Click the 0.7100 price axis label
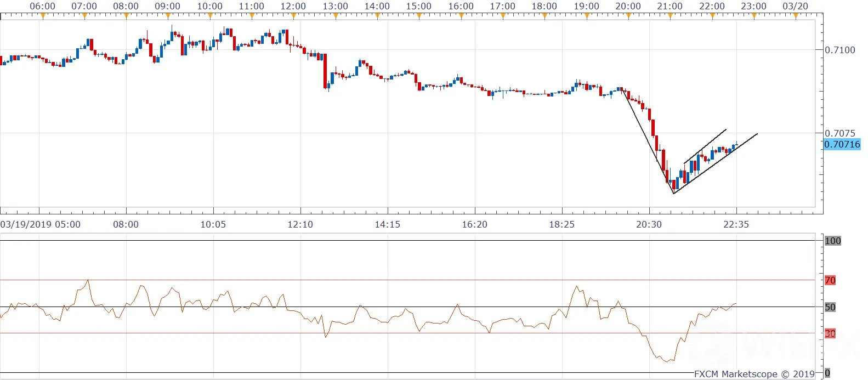 point(839,50)
